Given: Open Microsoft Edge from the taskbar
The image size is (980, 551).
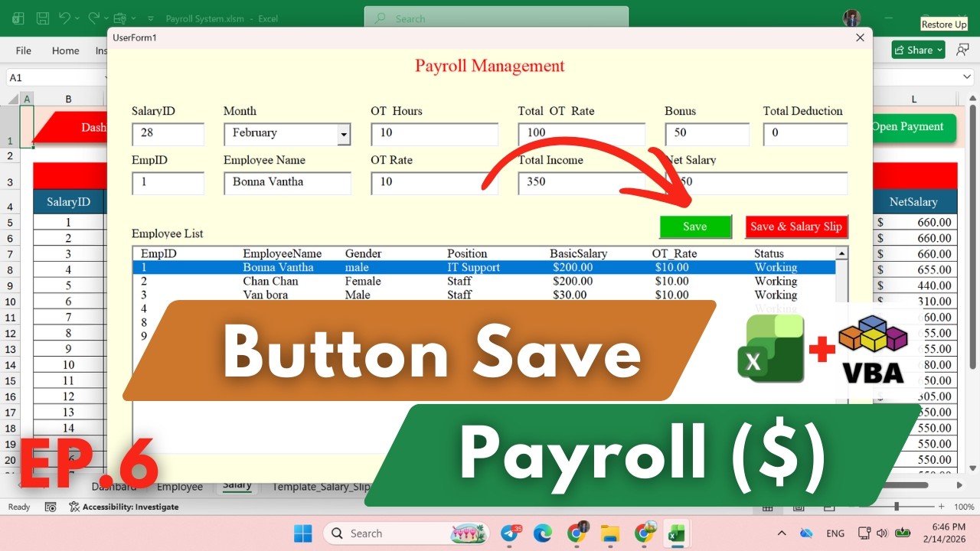Looking at the screenshot, I should tap(543, 533).
